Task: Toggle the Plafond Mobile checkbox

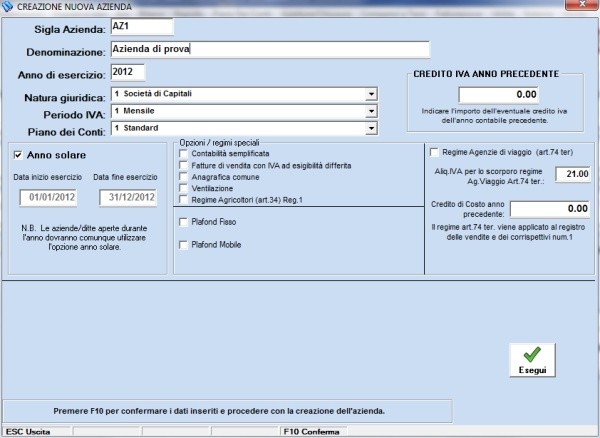Action: tap(182, 245)
